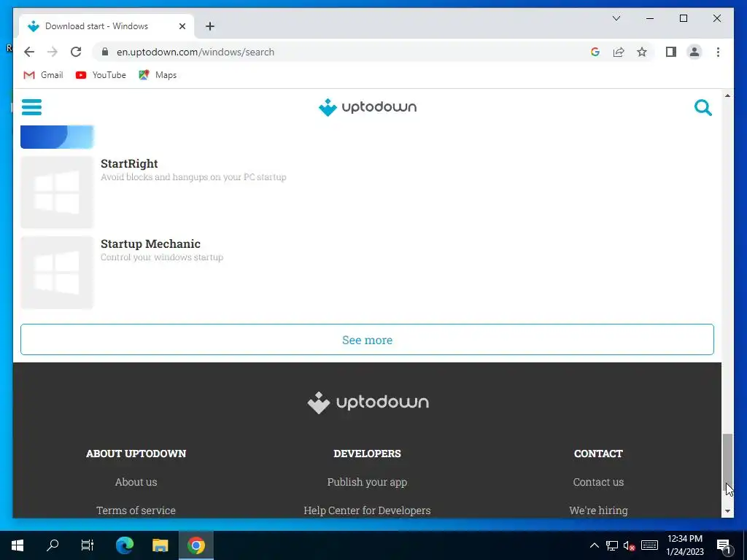Click the "Avoid blocks and hangups" description
The height and width of the screenshot is (560, 747).
[193, 177]
